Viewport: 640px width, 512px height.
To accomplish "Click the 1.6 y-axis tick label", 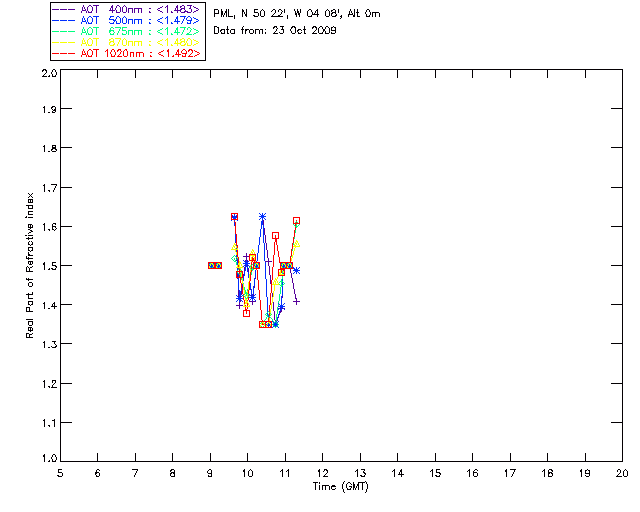I will click(x=49, y=227).
